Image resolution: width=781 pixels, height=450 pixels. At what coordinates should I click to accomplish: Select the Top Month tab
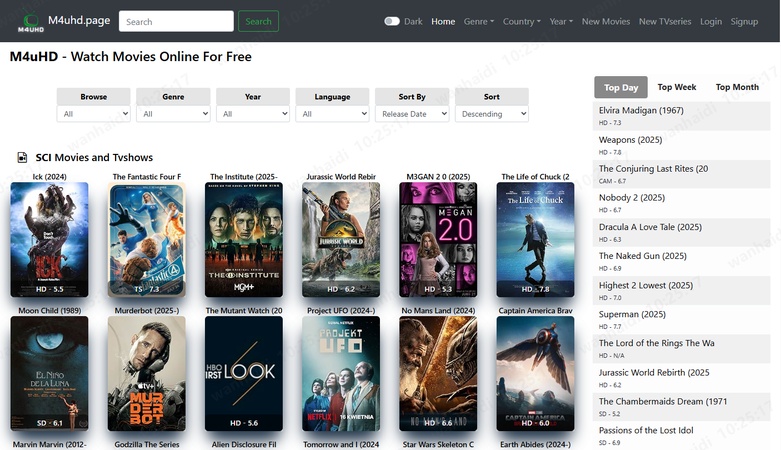[x=737, y=87]
